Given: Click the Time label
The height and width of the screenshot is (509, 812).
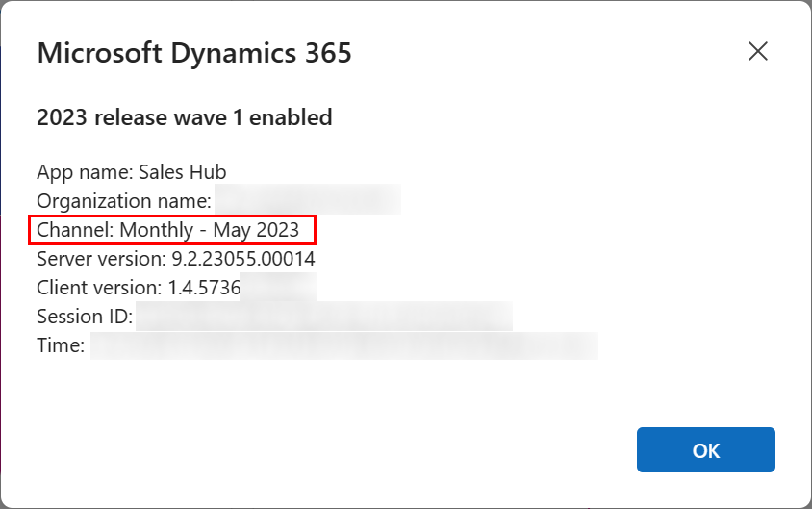Looking at the screenshot, I should 61,345.
